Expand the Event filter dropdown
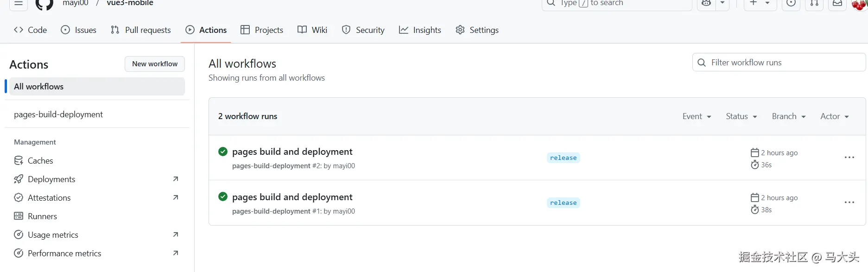Screen dimensions: 868x272 tap(697, 116)
